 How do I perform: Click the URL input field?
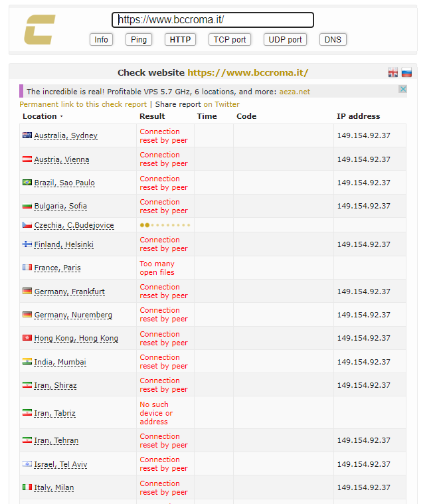tap(213, 20)
